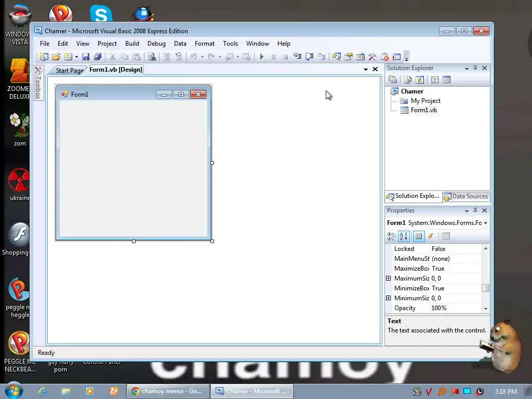Toggle Show All Files in Solution Explorer
This screenshot has width=532, height=399.
click(408, 79)
